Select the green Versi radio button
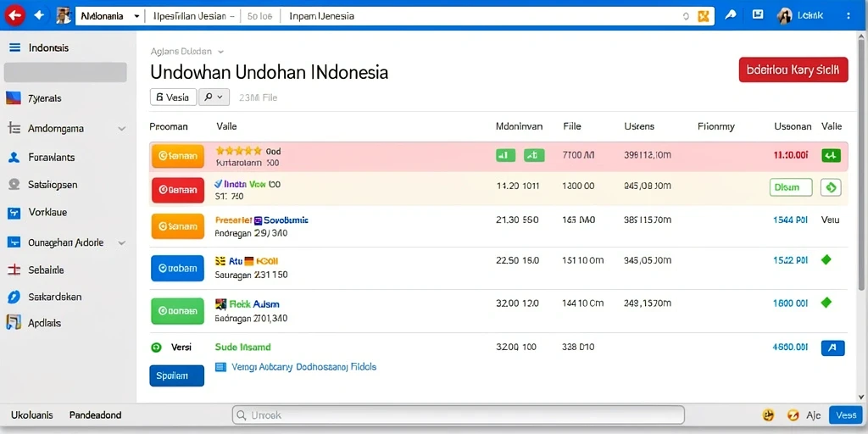The image size is (868, 434). pos(156,348)
